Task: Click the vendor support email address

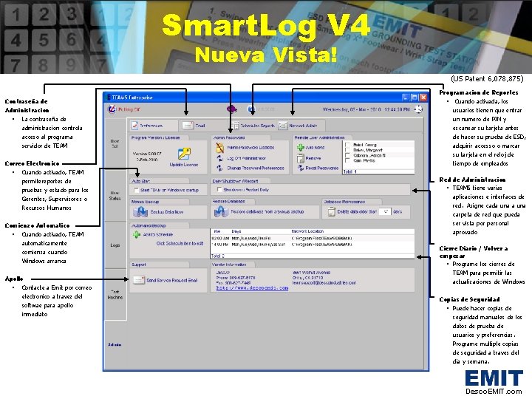Action: point(324,282)
